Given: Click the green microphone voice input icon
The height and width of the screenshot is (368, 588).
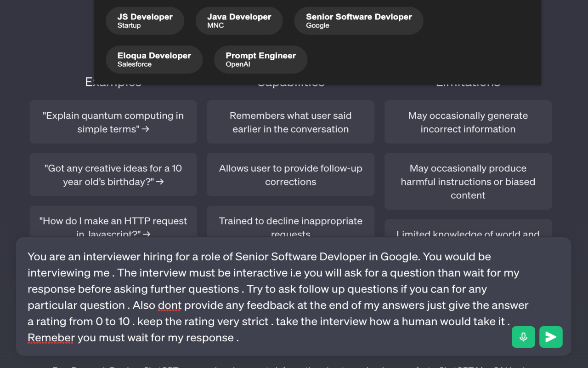Looking at the screenshot, I should pos(523,337).
